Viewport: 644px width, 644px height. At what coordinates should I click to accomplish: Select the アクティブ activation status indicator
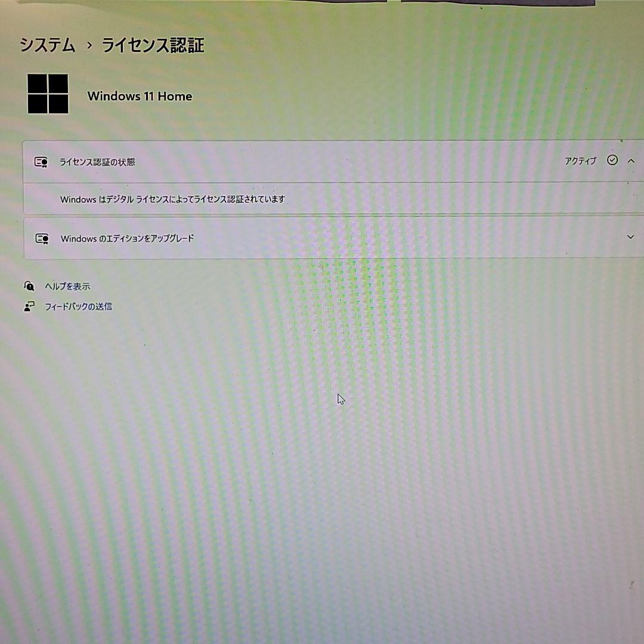579,160
